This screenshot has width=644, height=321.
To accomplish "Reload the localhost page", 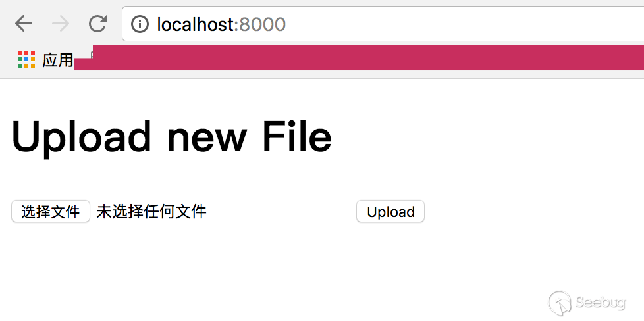I will [98, 24].
